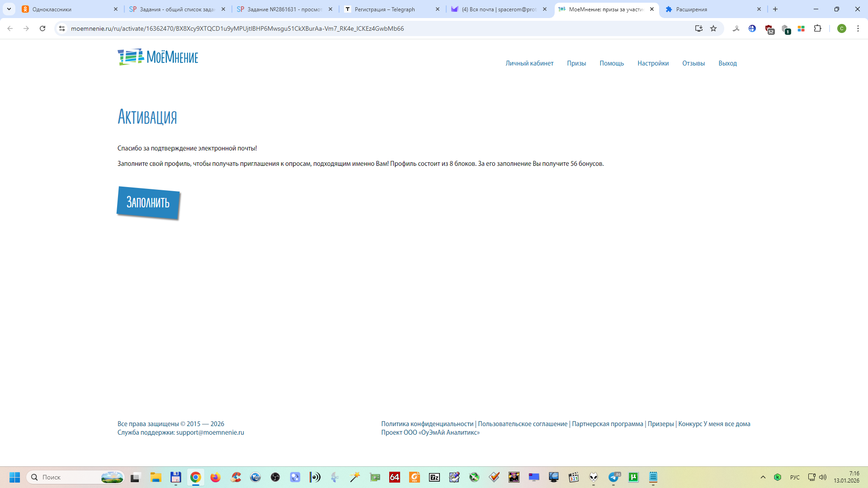The width and height of the screenshot is (868, 488).
Task: Expand hidden system tray icons chevron
Action: (763, 477)
